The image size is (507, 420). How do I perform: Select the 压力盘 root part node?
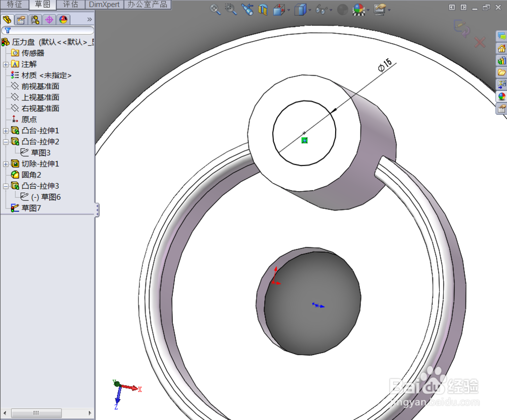[x=48, y=42]
